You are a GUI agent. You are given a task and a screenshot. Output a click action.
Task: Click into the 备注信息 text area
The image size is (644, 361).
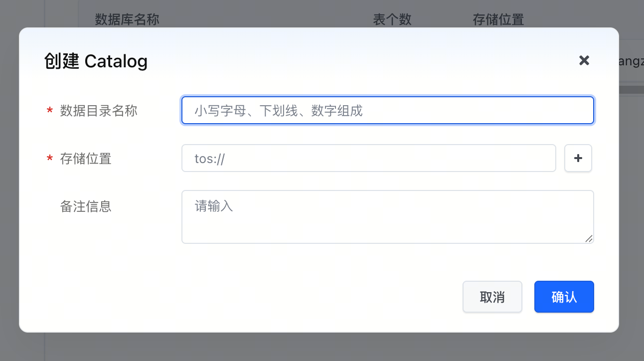(x=387, y=217)
